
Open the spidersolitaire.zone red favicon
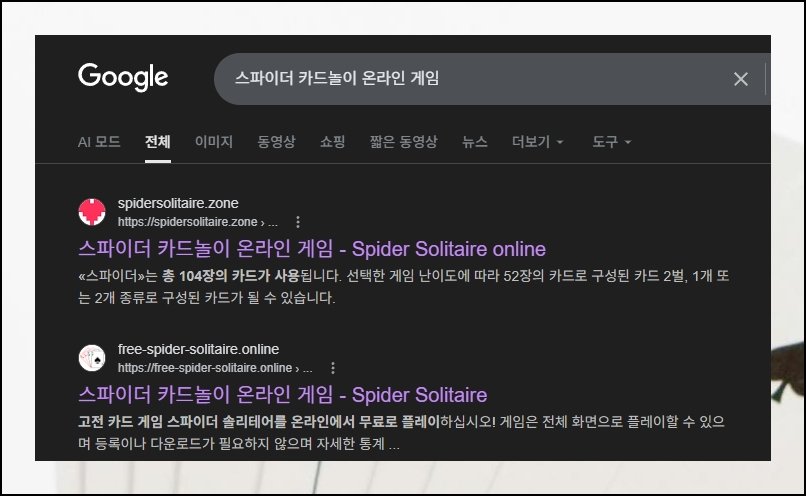pyautogui.click(x=92, y=212)
